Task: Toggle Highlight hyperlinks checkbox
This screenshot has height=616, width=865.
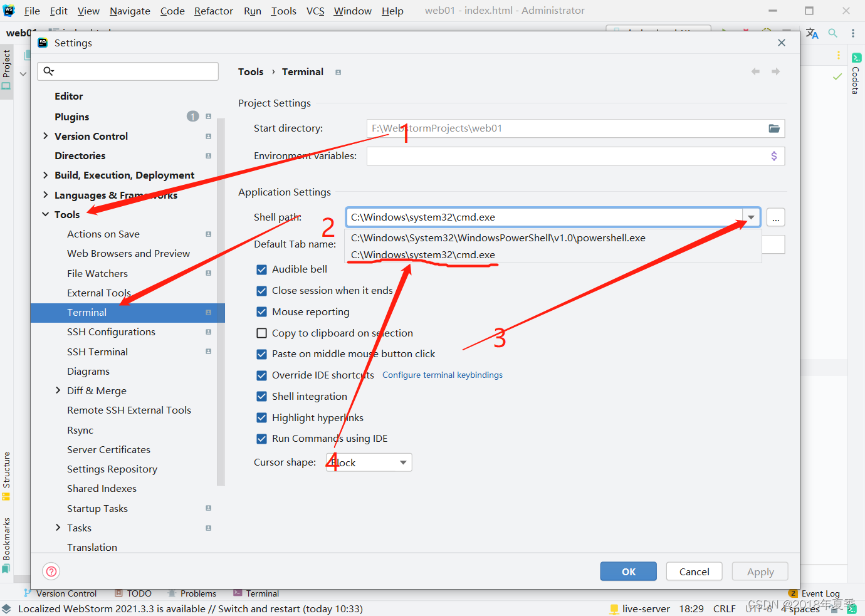Action: tap(262, 418)
